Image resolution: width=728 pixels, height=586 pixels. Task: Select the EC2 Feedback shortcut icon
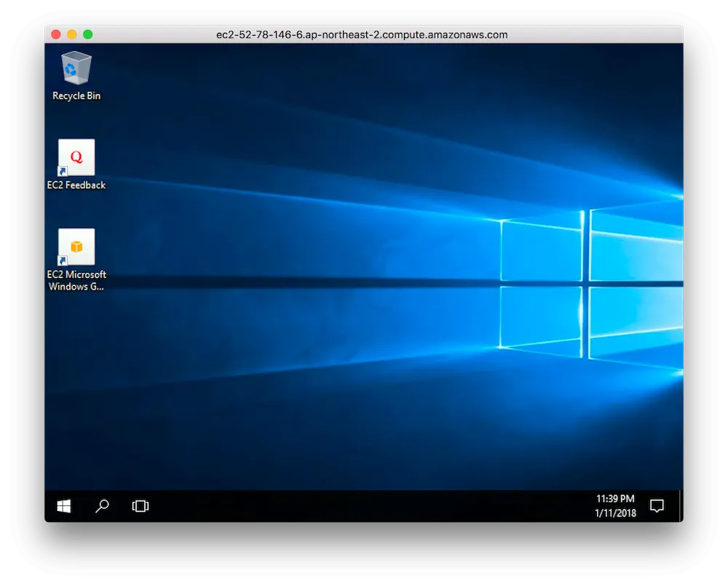tap(76, 157)
